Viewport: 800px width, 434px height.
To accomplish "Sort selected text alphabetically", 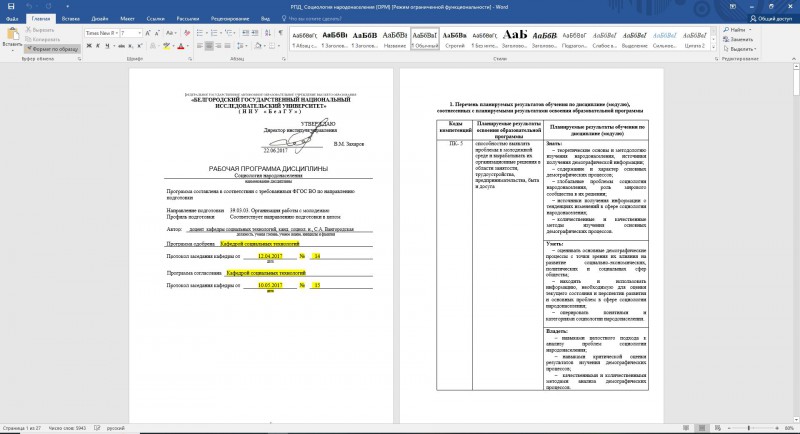I will (268, 33).
